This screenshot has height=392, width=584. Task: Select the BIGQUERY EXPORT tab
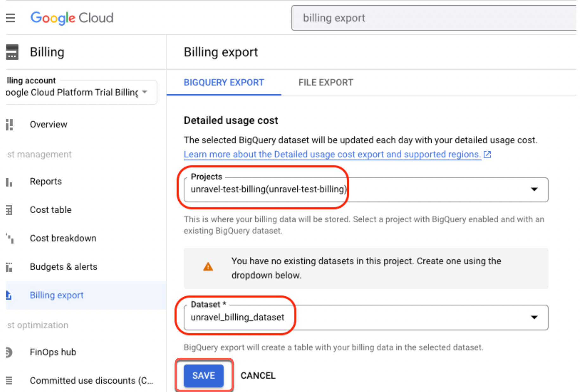pyautogui.click(x=224, y=82)
